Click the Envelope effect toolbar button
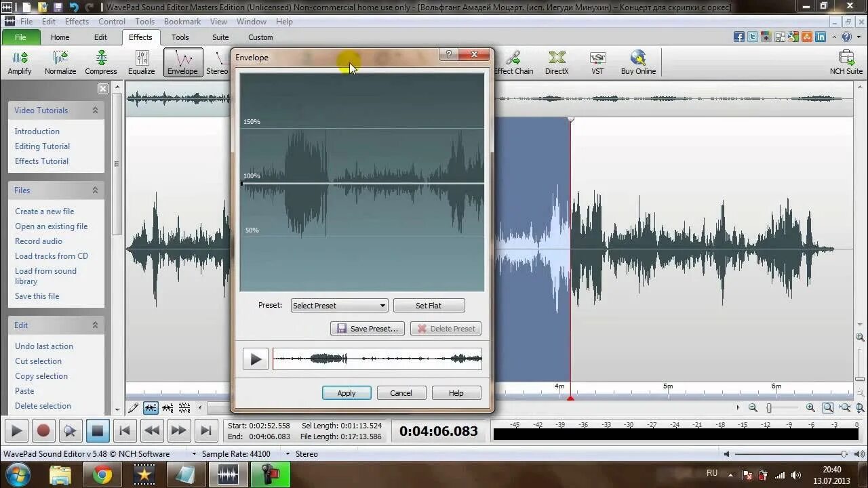The width and height of the screenshot is (868, 488). pyautogui.click(x=182, y=62)
